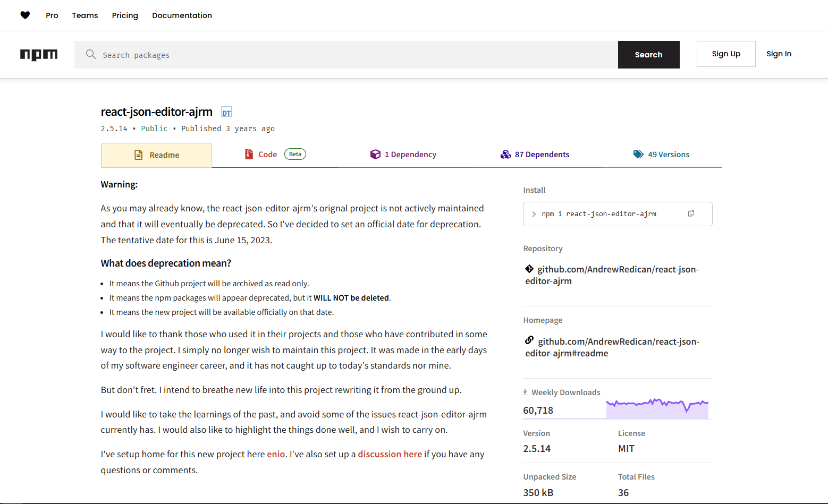Click the package box icon on Dependency tab
The height and width of the screenshot is (504, 828).
pyautogui.click(x=376, y=154)
